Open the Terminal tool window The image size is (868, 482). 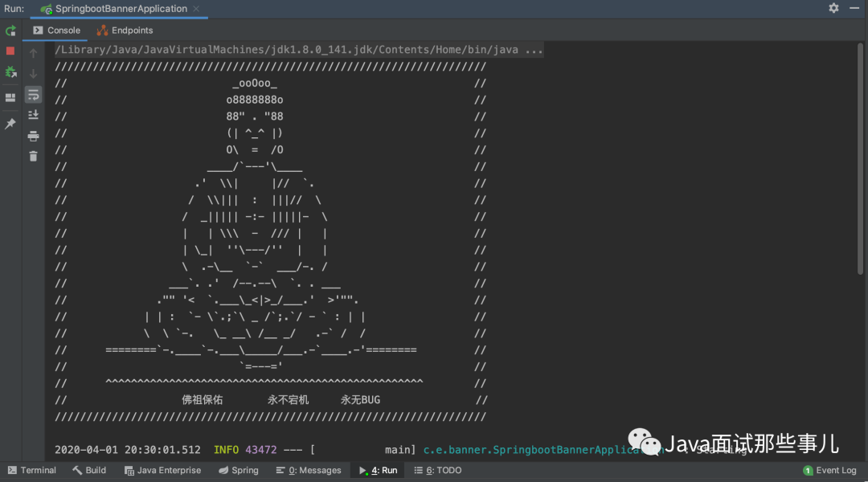(x=32, y=471)
